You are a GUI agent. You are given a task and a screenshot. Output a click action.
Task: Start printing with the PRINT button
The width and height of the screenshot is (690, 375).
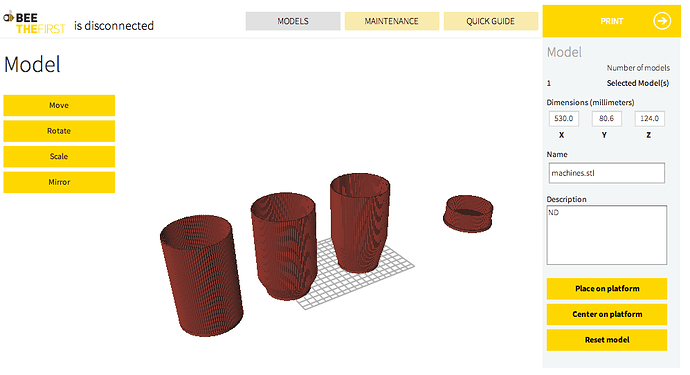click(x=612, y=21)
